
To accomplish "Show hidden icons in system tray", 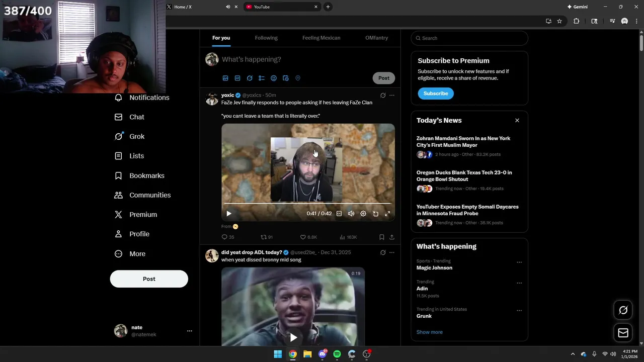I will (573, 354).
